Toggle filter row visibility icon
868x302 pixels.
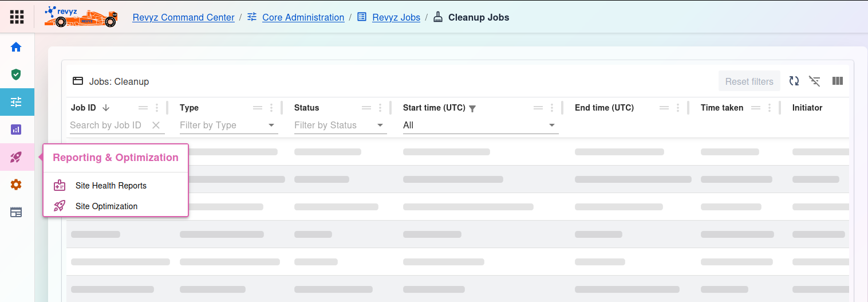point(815,81)
